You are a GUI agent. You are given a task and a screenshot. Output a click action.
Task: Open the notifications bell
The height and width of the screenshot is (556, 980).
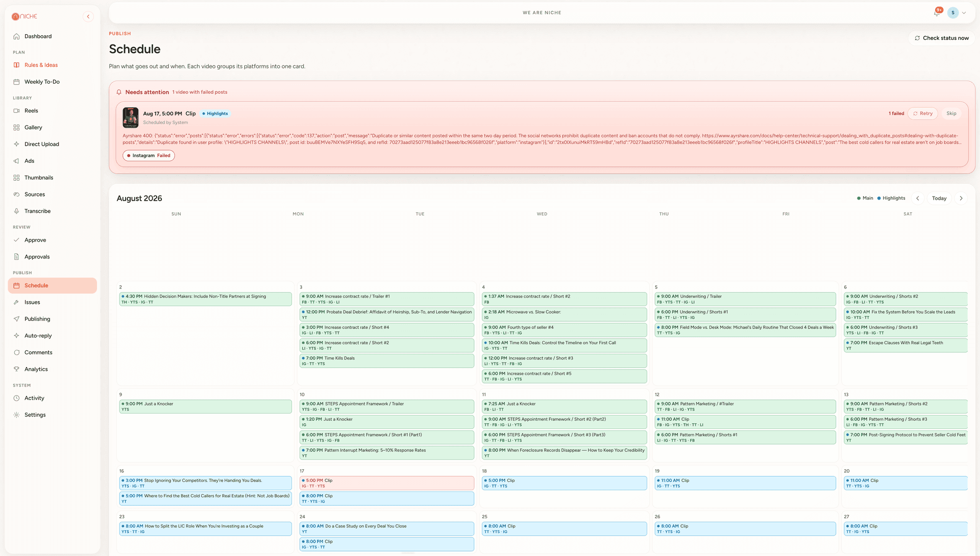(937, 13)
